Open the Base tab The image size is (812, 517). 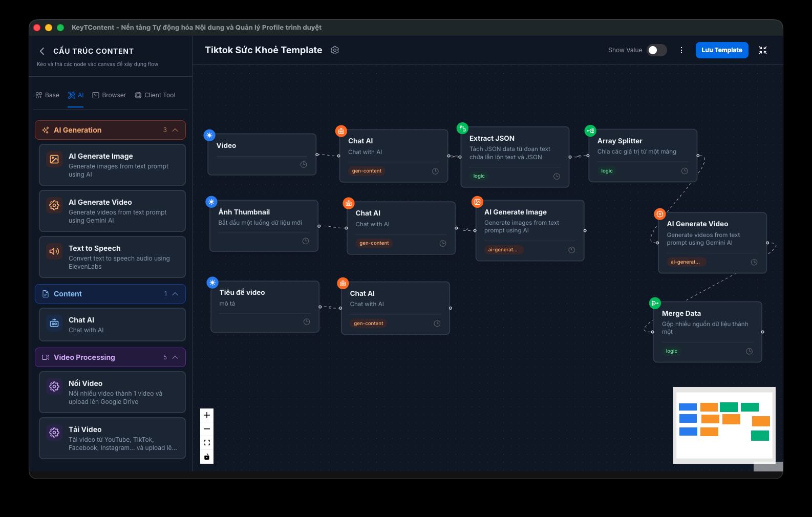point(47,95)
